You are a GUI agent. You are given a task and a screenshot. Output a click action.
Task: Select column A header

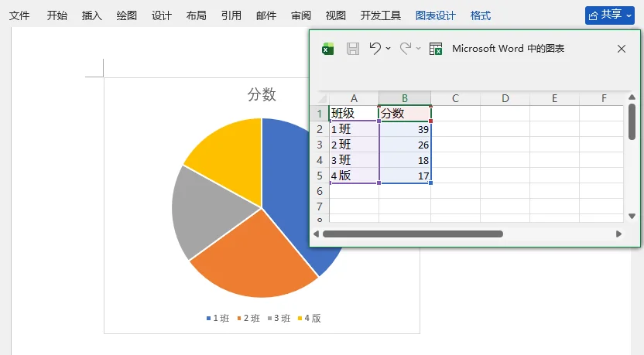point(354,98)
